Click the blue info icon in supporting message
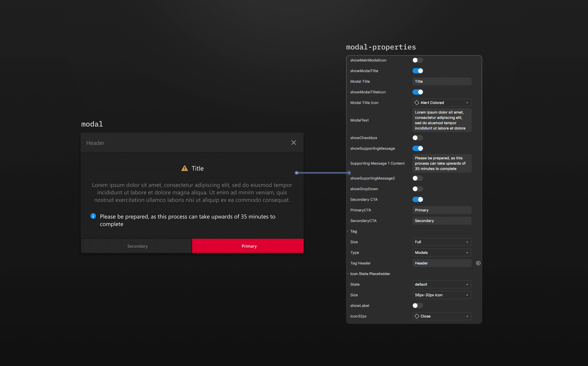The width and height of the screenshot is (588, 366). tap(93, 216)
